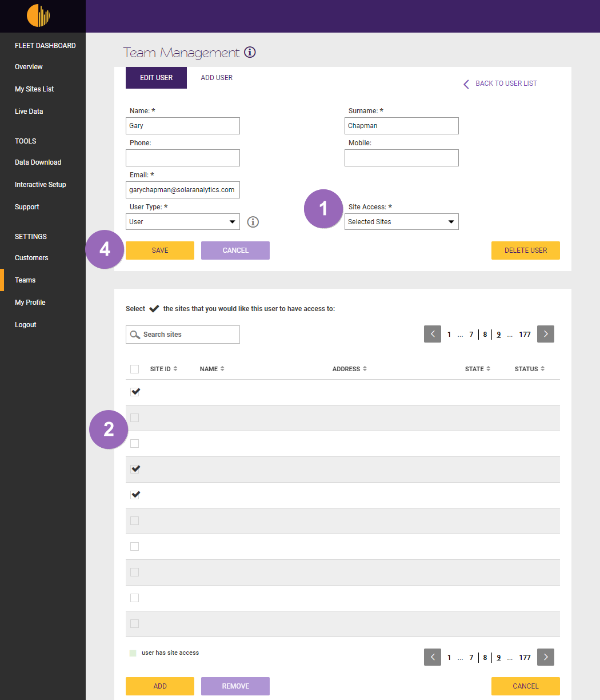Click the Save button

coord(160,250)
